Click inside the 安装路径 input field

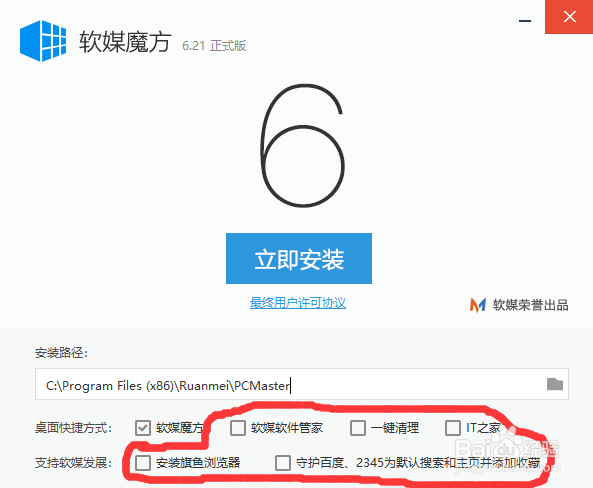pyautogui.click(x=302, y=384)
